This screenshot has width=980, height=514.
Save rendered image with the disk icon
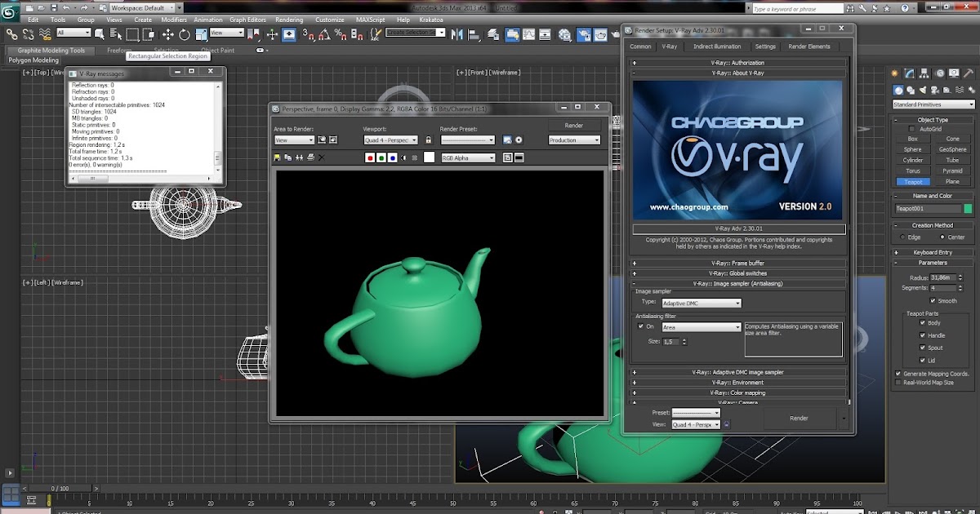tap(278, 157)
